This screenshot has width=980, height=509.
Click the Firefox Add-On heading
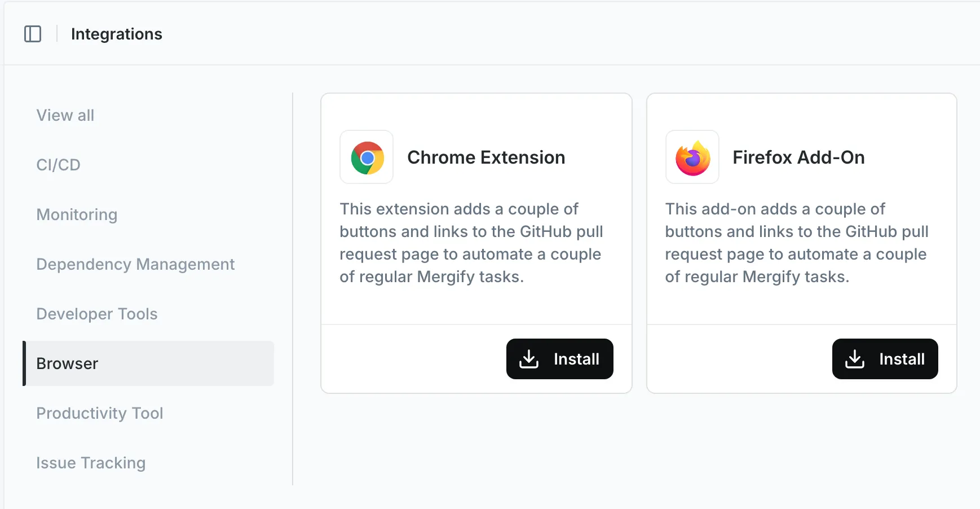coord(798,157)
